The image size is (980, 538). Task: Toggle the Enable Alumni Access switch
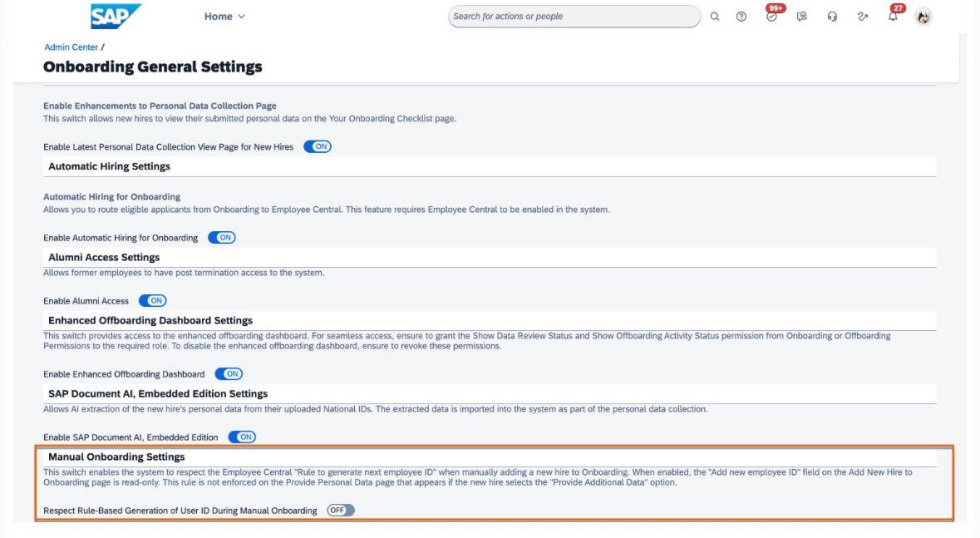pos(152,301)
